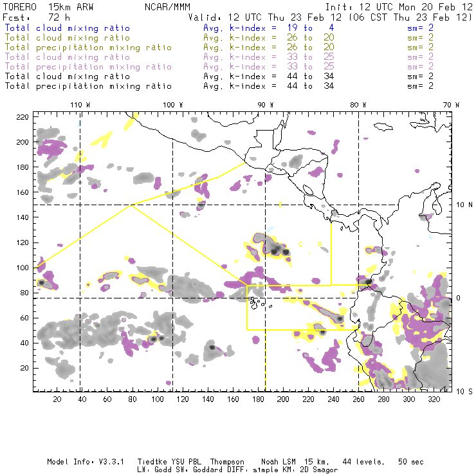Viewport: 476px width, 476px height.
Task: Click the blue "sm= 2" smoothing value
Action: (x=420, y=28)
